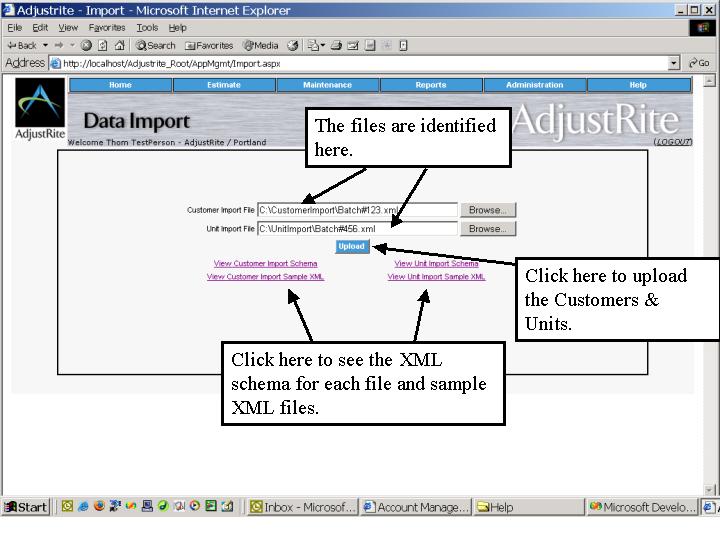Open the Favorites menu

tap(107, 28)
